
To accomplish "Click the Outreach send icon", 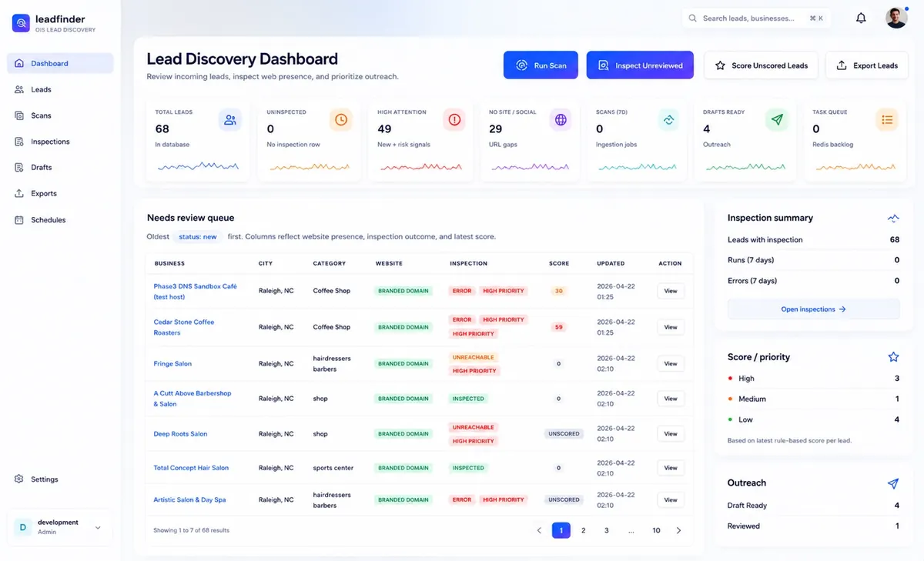I will click(x=893, y=483).
